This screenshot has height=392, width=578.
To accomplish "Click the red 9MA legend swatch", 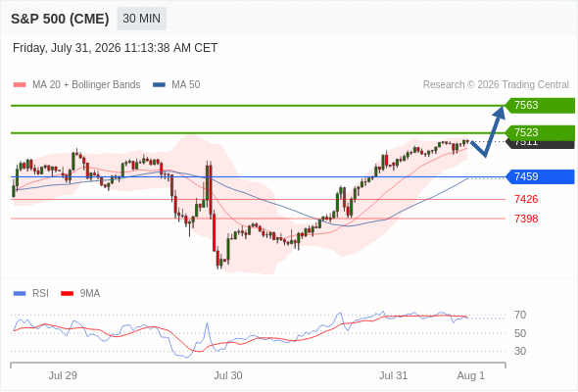I will coord(67,294).
